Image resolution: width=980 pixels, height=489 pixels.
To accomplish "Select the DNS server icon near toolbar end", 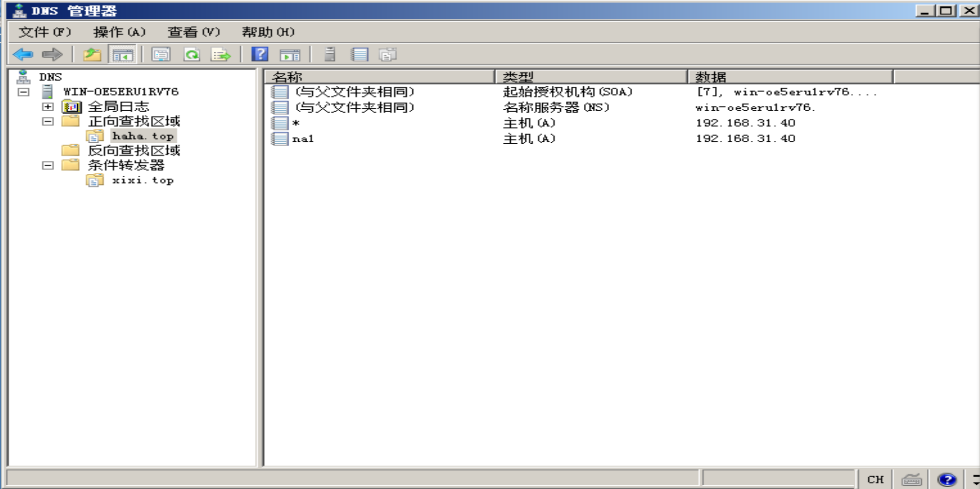I will click(330, 54).
